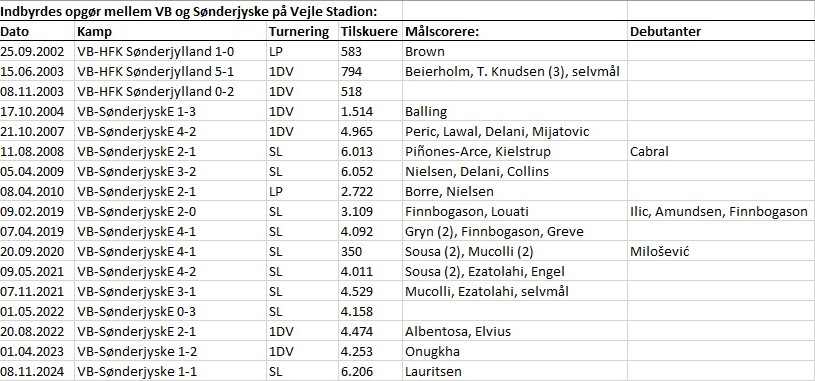Select cell Ilic, Amundsen, Finnbogason
Screen dimensions: 815x381
tap(721, 212)
